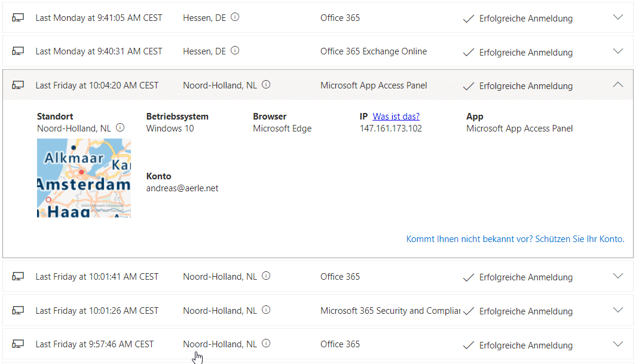Collapse the Microsoft App Access Panel entry
Screen dimensions: 636x364
(x=618, y=85)
